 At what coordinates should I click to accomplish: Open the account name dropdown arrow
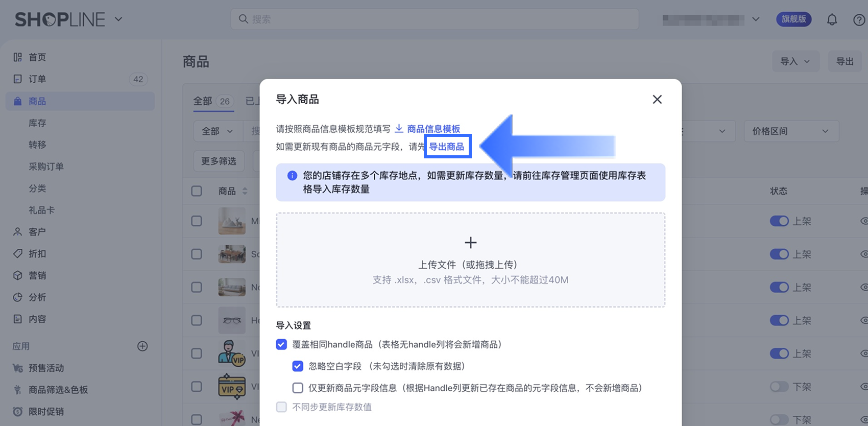[756, 19]
